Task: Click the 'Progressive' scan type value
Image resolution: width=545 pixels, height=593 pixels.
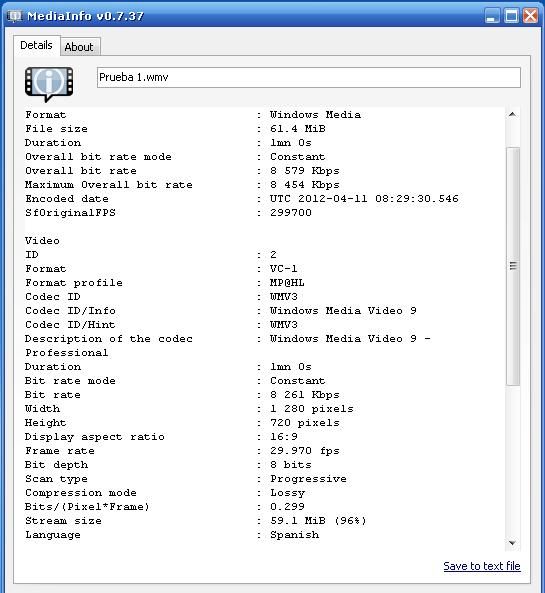Action: [308, 478]
